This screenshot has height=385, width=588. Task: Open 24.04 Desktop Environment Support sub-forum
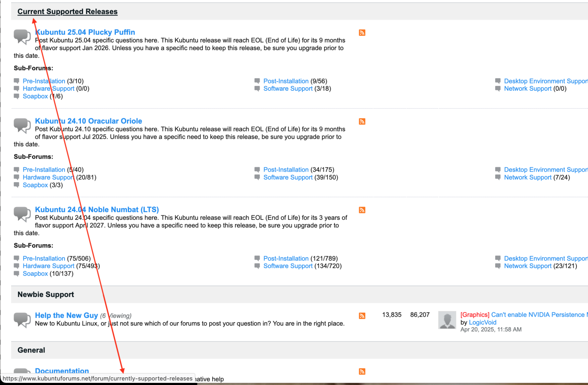click(546, 258)
